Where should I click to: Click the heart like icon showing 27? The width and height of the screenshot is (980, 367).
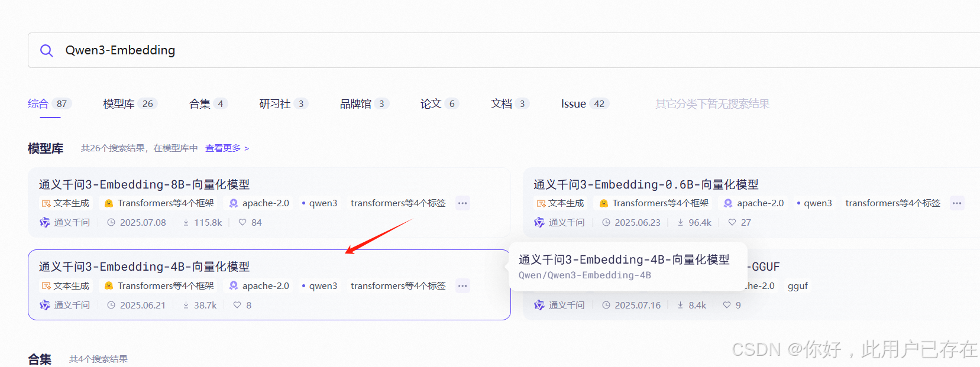tap(732, 223)
